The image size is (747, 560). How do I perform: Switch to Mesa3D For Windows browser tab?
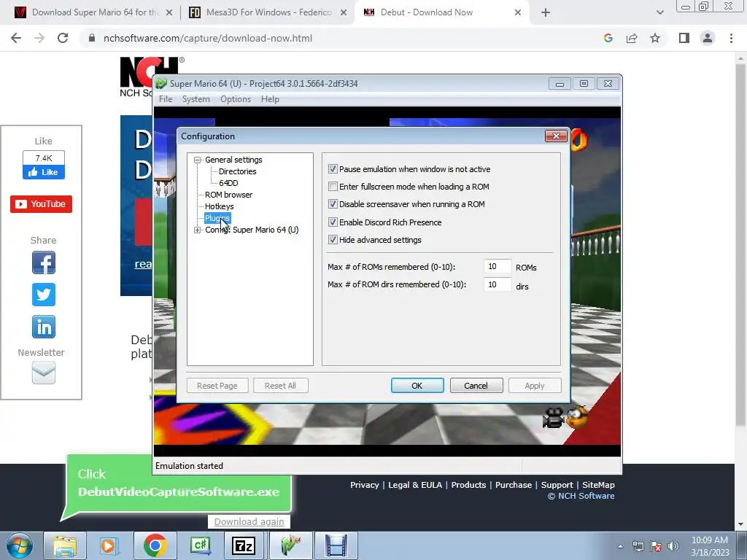[x=268, y=12]
